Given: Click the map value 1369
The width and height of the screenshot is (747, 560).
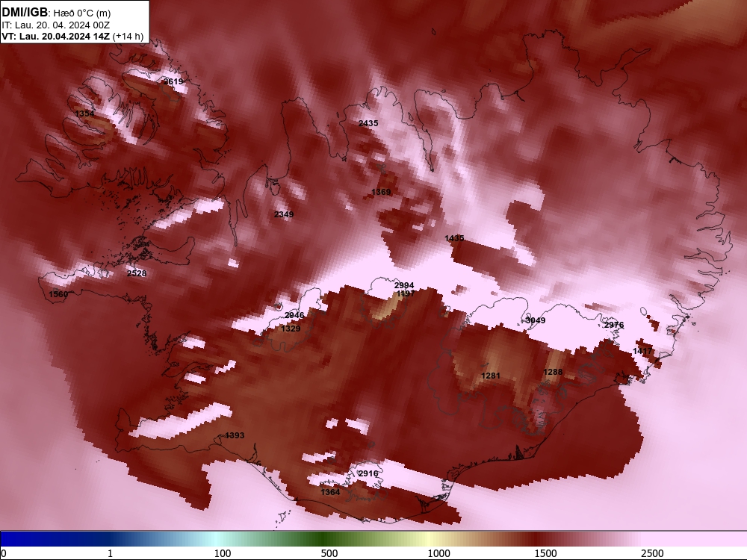Looking at the screenshot, I should [x=381, y=192].
